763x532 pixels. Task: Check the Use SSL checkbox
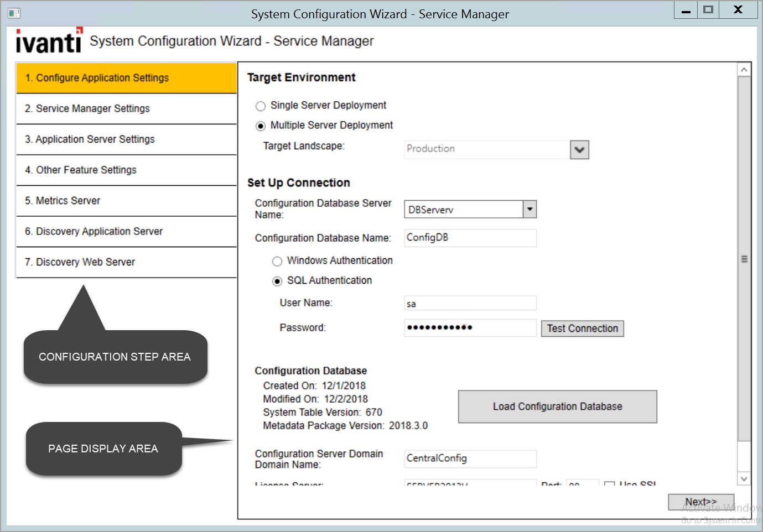tap(609, 485)
